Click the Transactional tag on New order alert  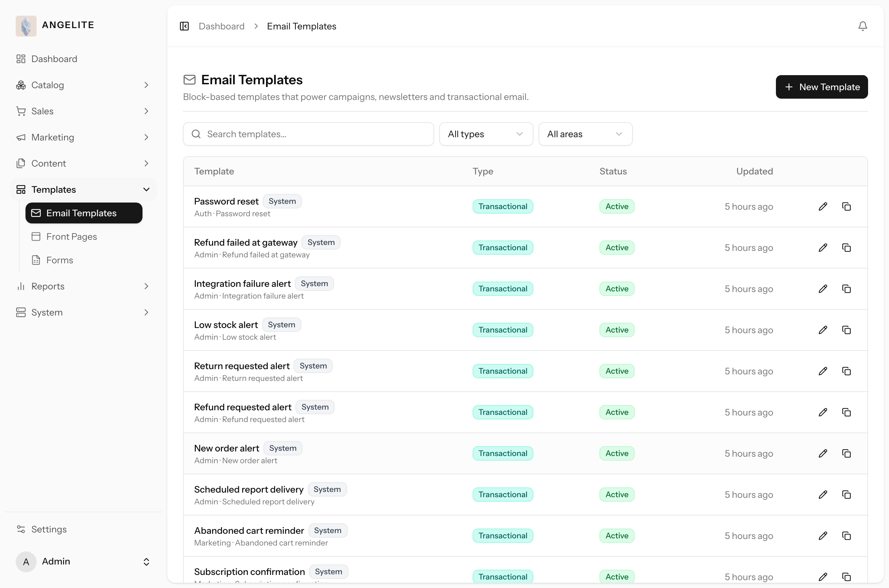pyautogui.click(x=503, y=454)
